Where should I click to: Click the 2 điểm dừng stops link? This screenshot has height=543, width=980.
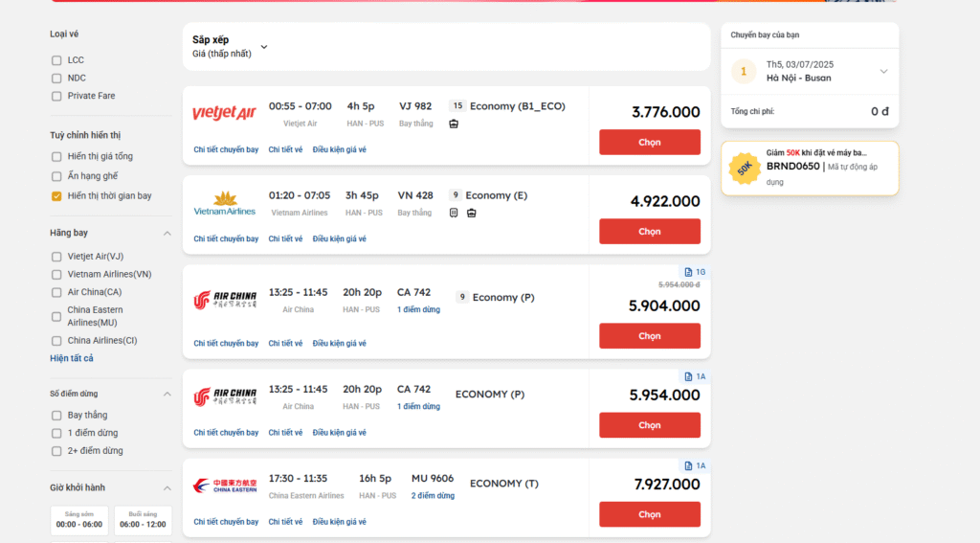coord(433,495)
